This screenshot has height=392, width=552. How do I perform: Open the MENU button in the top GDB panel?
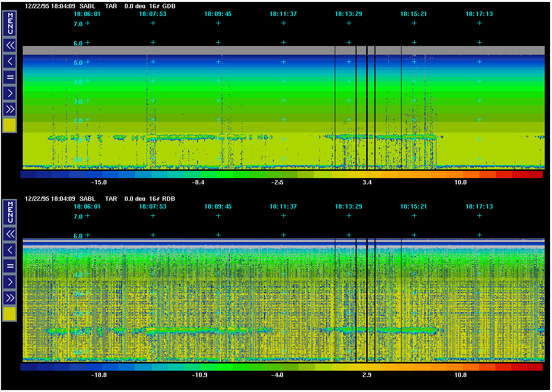10,23
